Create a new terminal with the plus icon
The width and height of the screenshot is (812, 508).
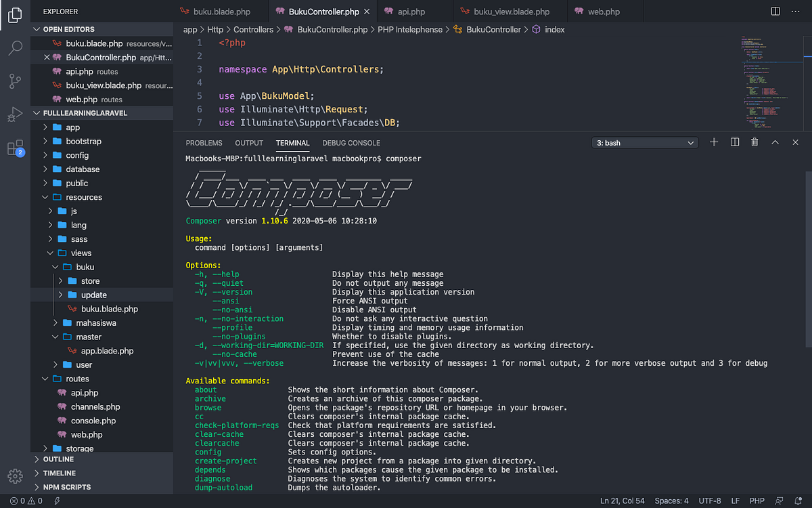point(713,142)
